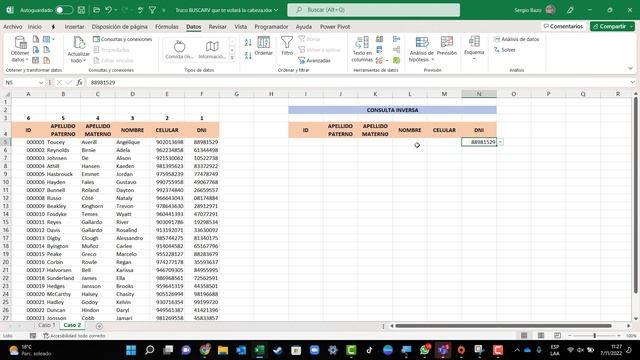Viewport: 640px width, 360px height.
Task: Switch to Page Break Preview
Action: (x=557, y=336)
